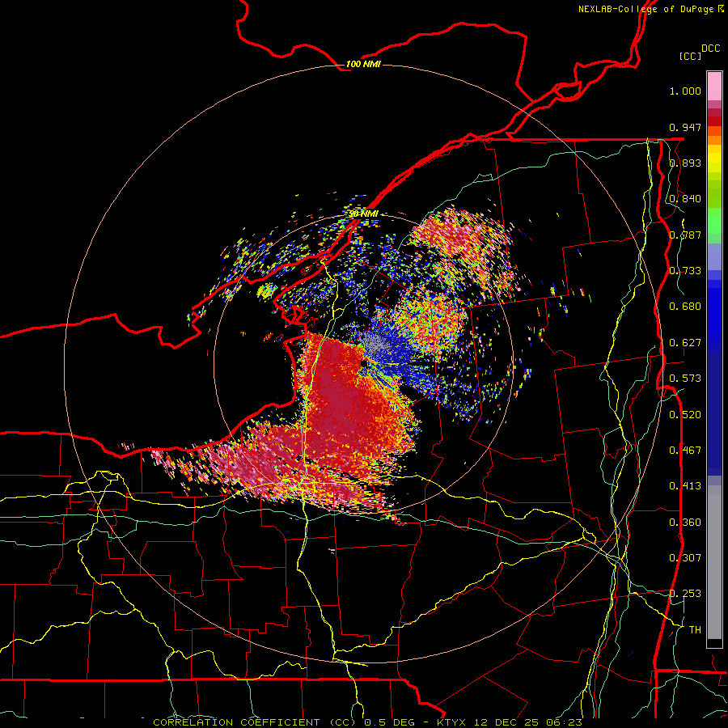The image size is (728, 728).
Task: Click the 0.680 value on color scale
Action: [x=685, y=307]
